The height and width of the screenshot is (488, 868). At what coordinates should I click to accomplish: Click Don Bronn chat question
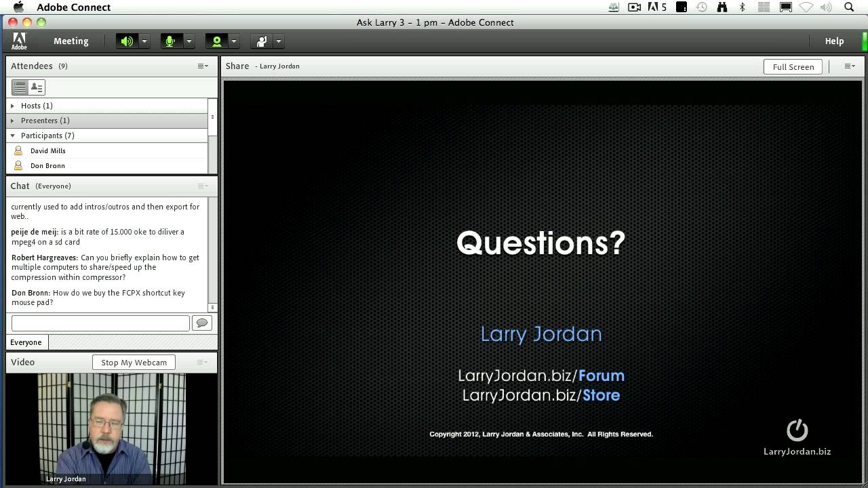coord(98,298)
